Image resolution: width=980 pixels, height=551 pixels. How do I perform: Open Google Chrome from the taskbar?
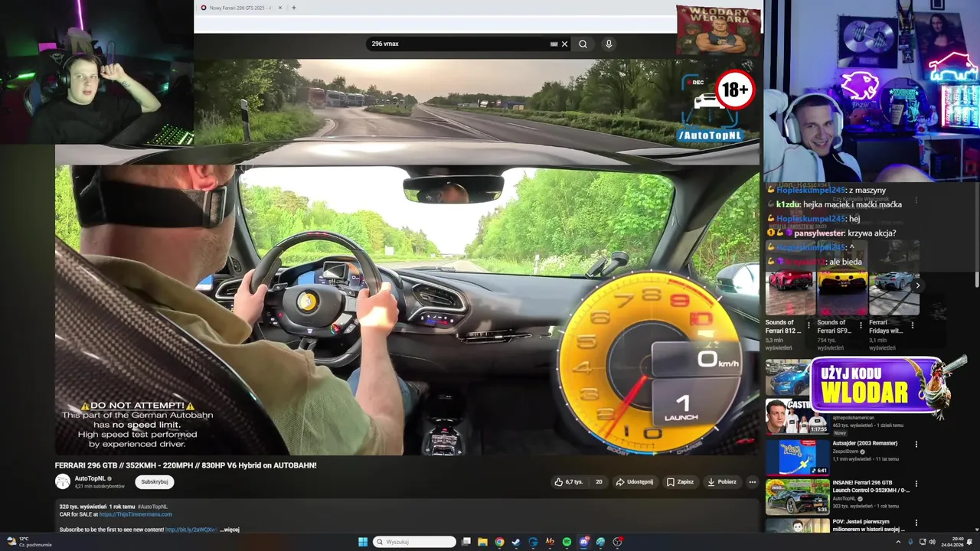tap(499, 542)
